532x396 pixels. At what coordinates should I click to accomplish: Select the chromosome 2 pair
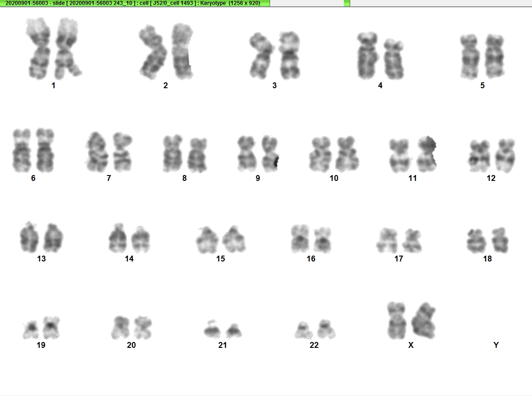[x=166, y=52]
